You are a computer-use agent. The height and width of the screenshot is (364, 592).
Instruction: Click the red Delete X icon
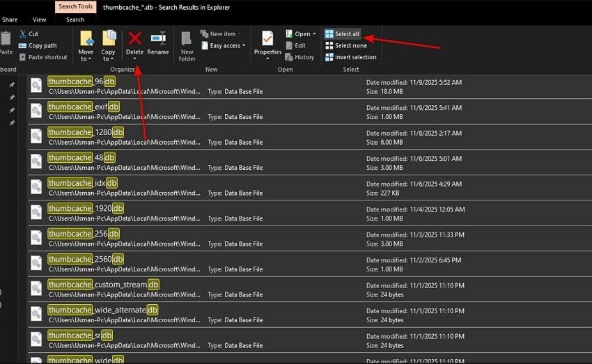(135, 38)
